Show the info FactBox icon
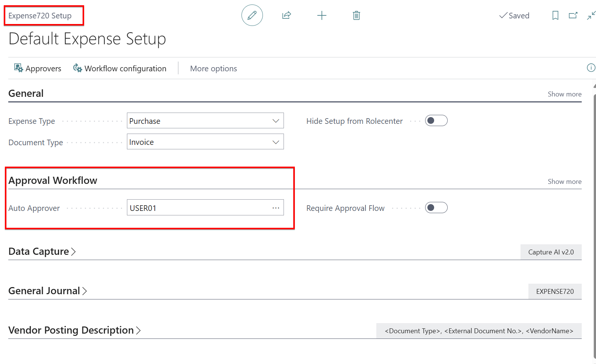Screen dimensions: 596x364 tap(591, 68)
